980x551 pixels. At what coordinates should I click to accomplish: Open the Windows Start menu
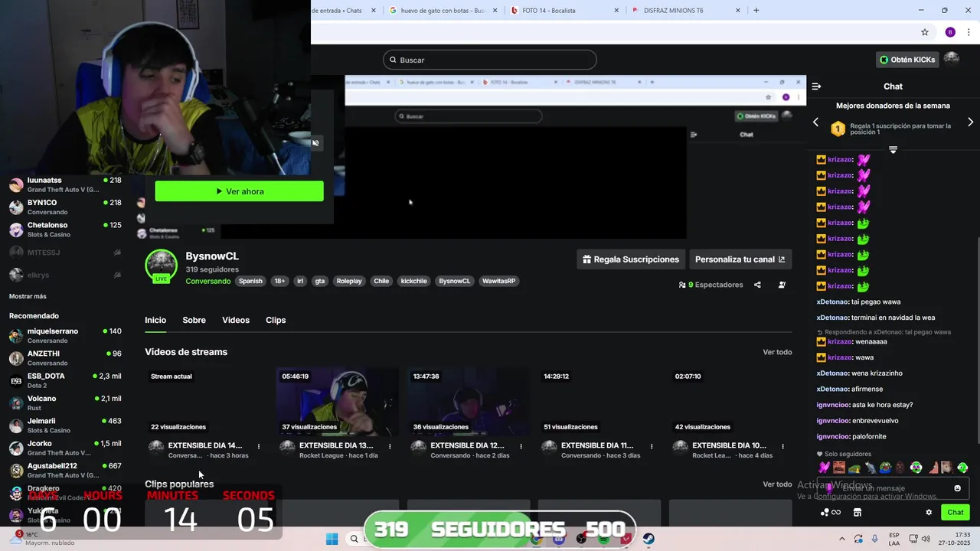click(332, 539)
